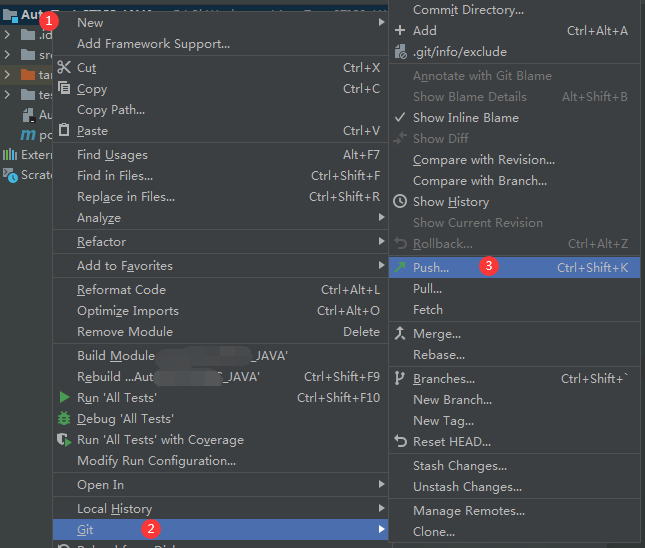Click the Run with Coverage shield icon
Image resolution: width=645 pixels, height=548 pixels.
coord(65,440)
